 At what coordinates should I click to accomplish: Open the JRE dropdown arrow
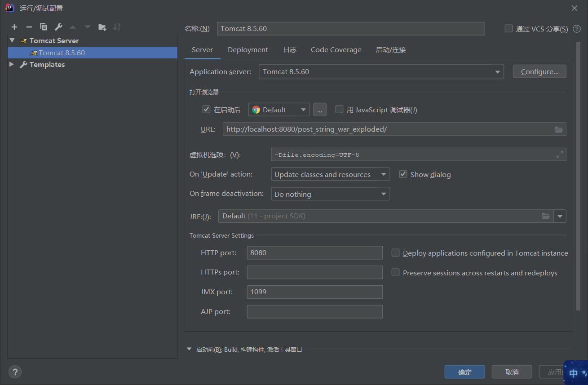pyautogui.click(x=560, y=216)
